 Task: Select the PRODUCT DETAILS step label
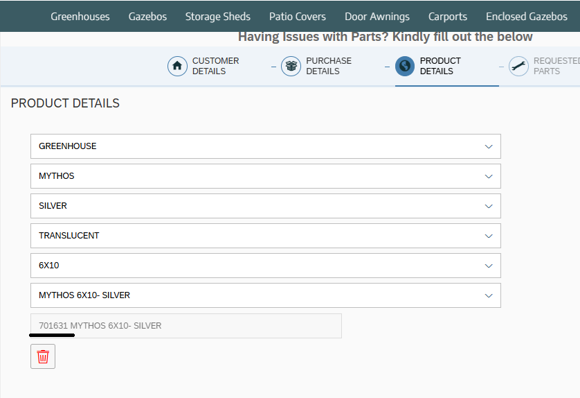click(x=440, y=66)
